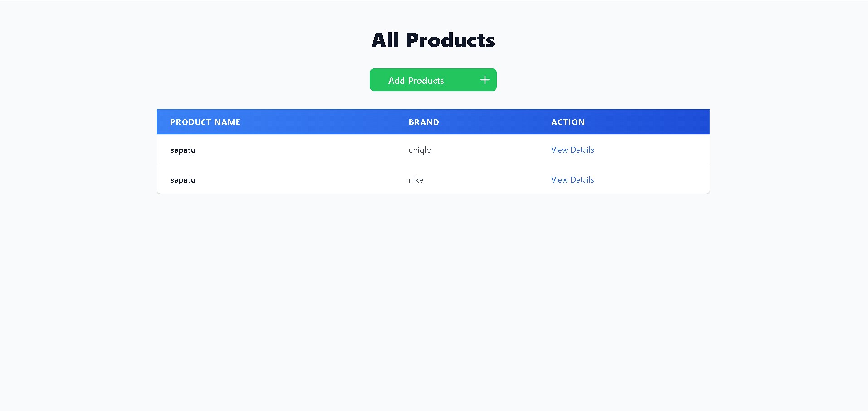Click the All Products page title

click(433, 40)
